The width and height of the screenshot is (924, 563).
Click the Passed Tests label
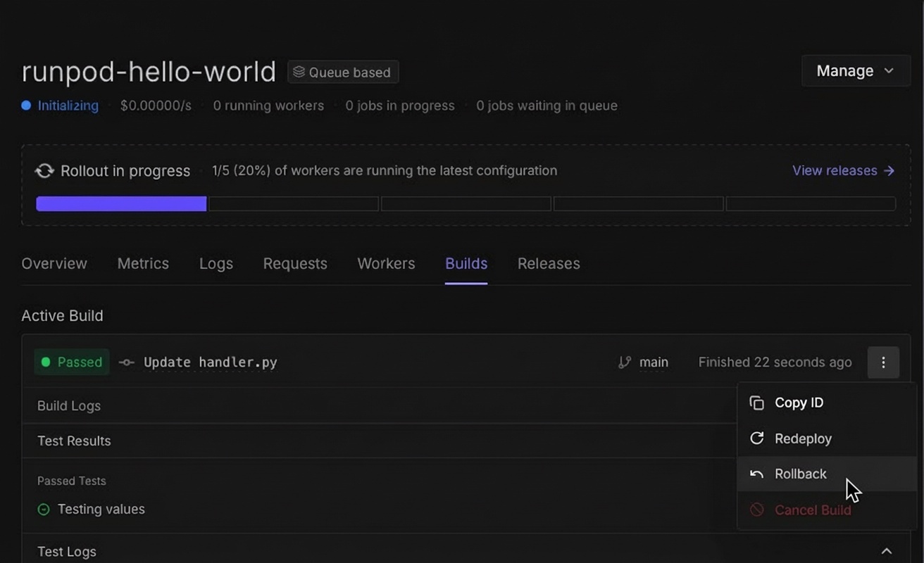72,481
